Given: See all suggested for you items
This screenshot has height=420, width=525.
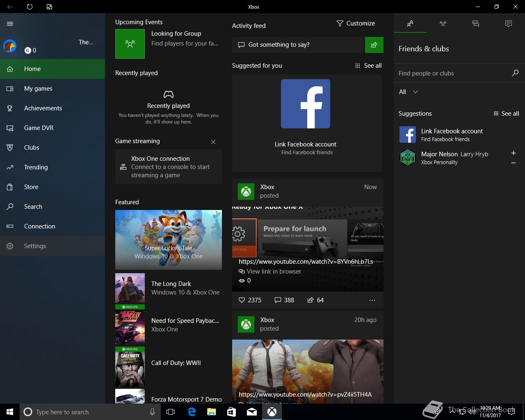Looking at the screenshot, I should [x=368, y=66].
